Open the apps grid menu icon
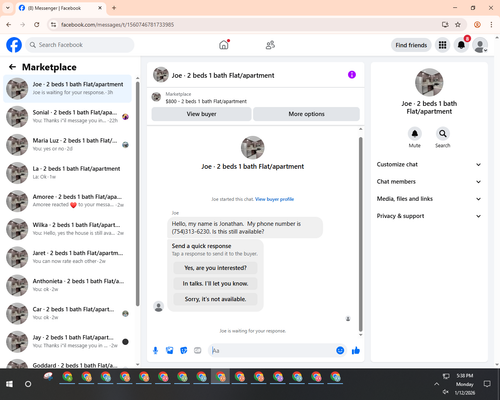This screenshot has height=400, width=500. coord(442,45)
